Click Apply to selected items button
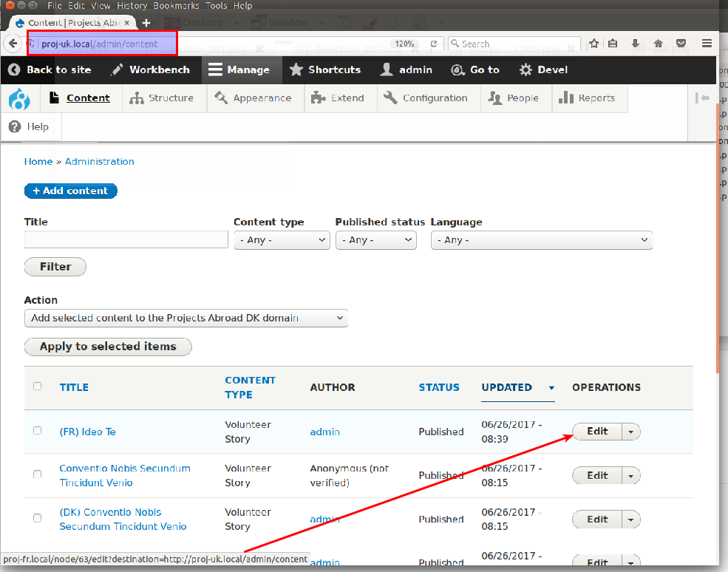The width and height of the screenshot is (728, 572). pos(108,347)
